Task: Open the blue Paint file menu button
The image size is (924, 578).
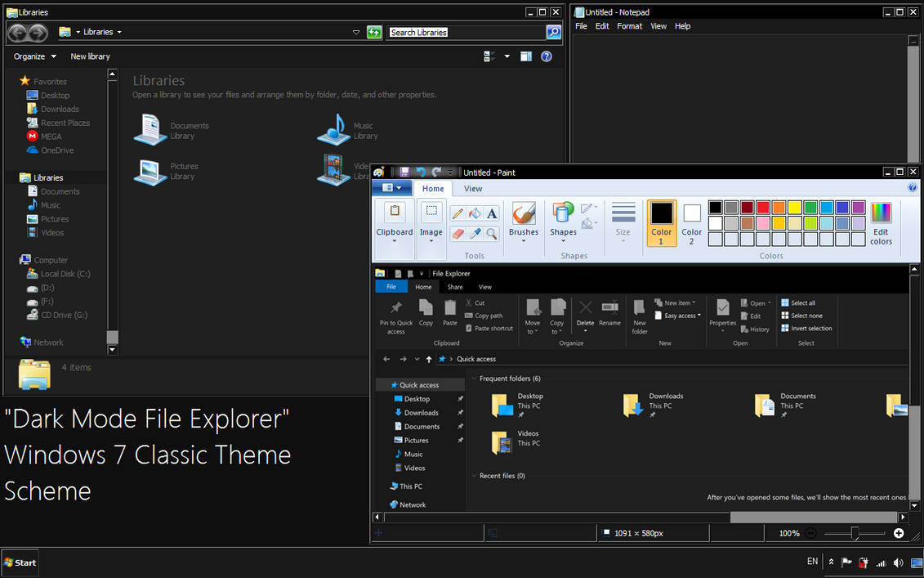Action: (x=391, y=187)
